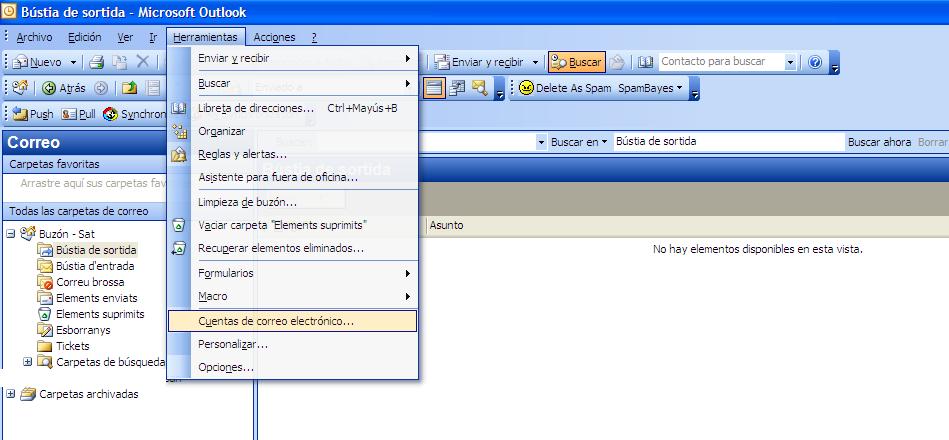The height and width of the screenshot is (440, 949).
Task: Select Libreta de direcciones menu entry
Action: (x=292, y=108)
